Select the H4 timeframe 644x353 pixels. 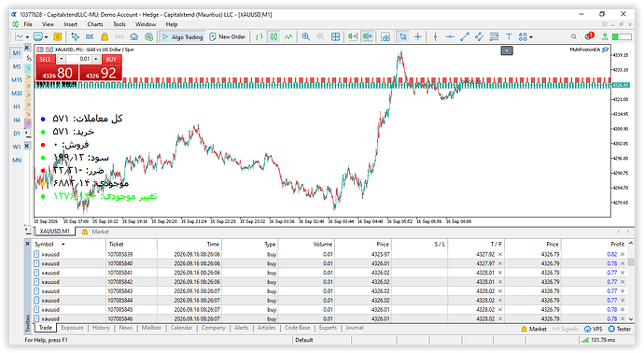tap(17, 120)
